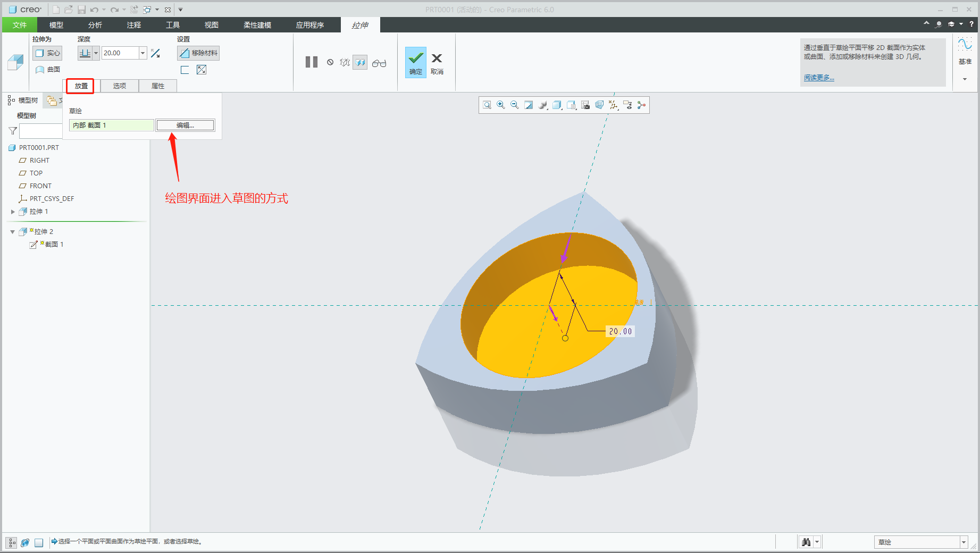Open the windows list dropdown arrow
980x553 pixels.
(x=157, y=10)
